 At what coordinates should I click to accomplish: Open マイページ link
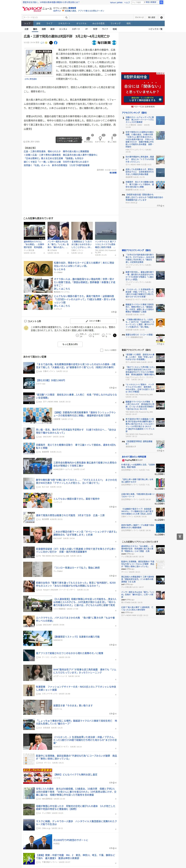tap(139, 17)
